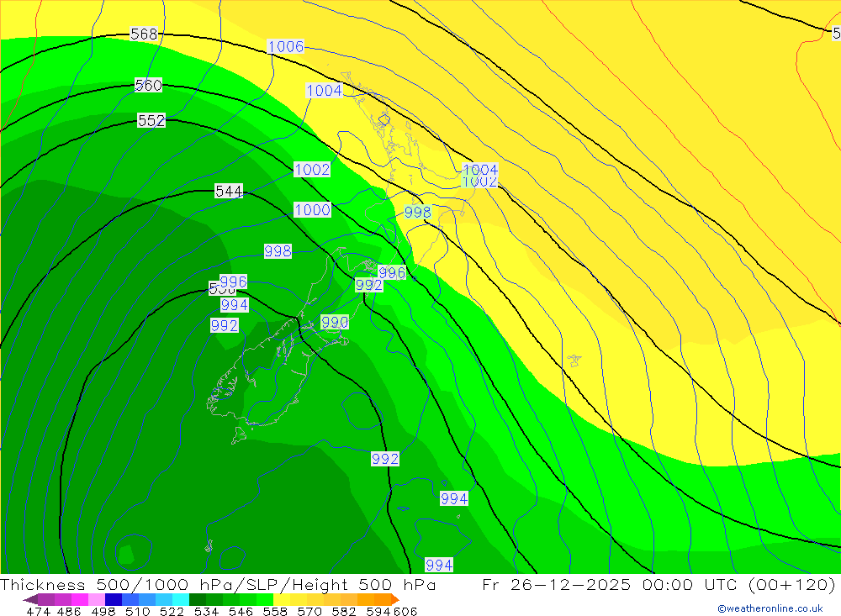
Task: Click the 568 height contour label
Action: click(144, 34)
